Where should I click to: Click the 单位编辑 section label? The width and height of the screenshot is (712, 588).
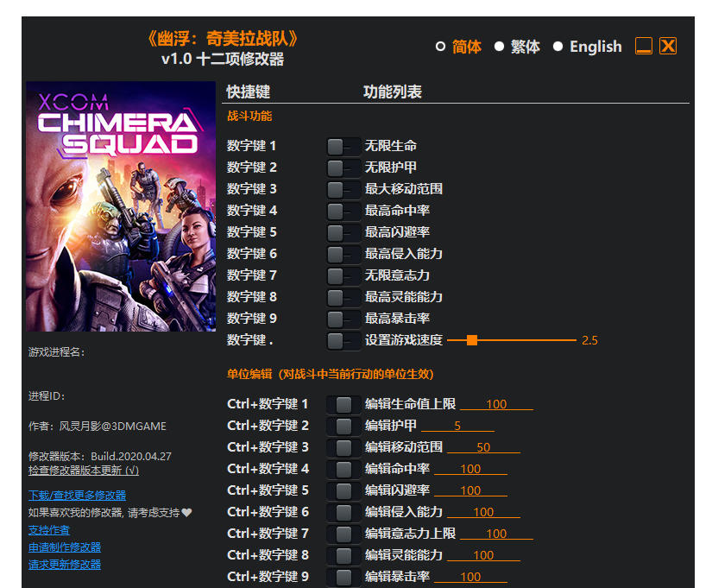point(331,374)
